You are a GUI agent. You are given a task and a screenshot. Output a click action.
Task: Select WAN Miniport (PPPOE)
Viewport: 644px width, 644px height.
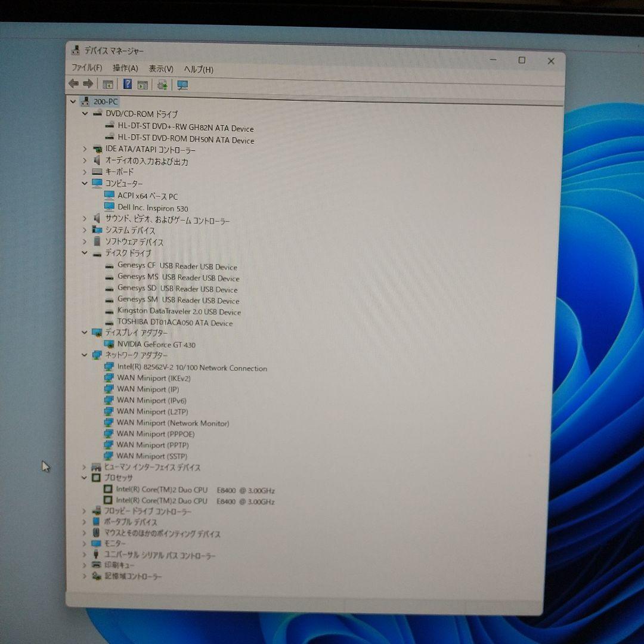[x=156, y=434]
